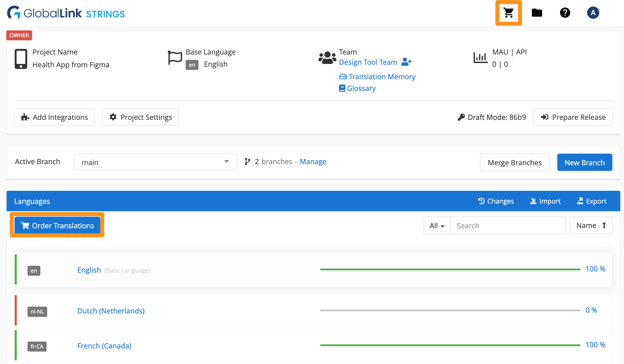Click the en language code badge in English row
The width and height of the screenshot is (624, 364).
point(34,271)
